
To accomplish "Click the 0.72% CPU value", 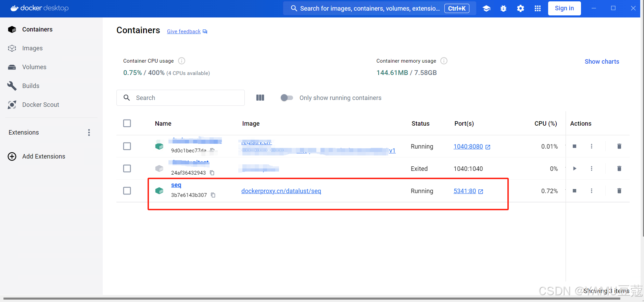I will click(550, 191).
